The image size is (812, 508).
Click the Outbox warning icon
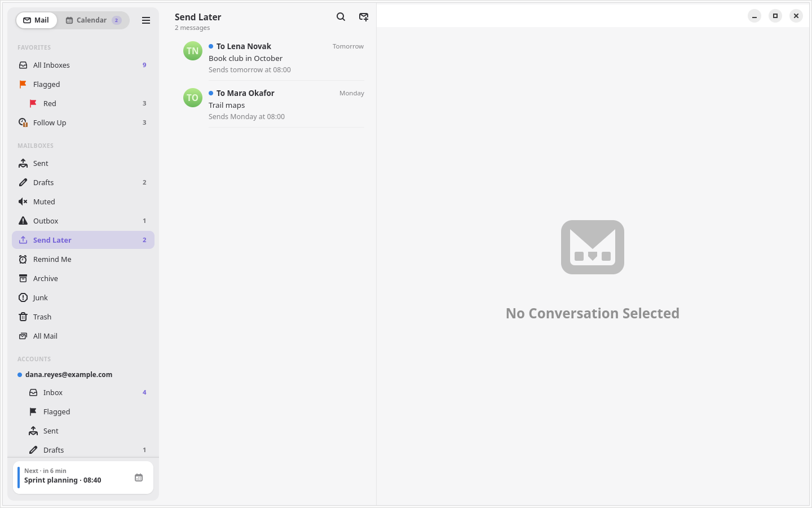(x=23, y=221)
